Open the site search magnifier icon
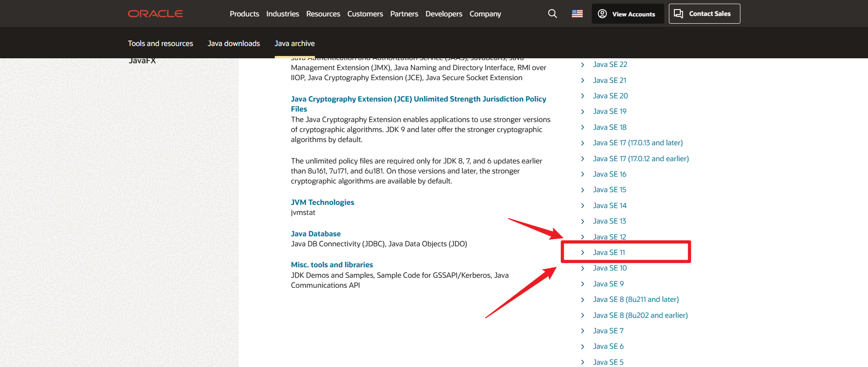The image size is (868, 367). click(x=552, y=14)
